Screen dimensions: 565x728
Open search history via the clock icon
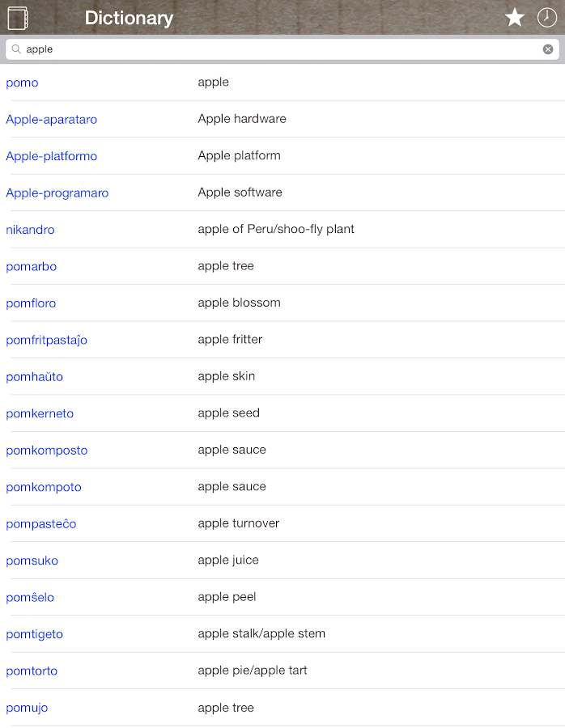coord(547,18)
